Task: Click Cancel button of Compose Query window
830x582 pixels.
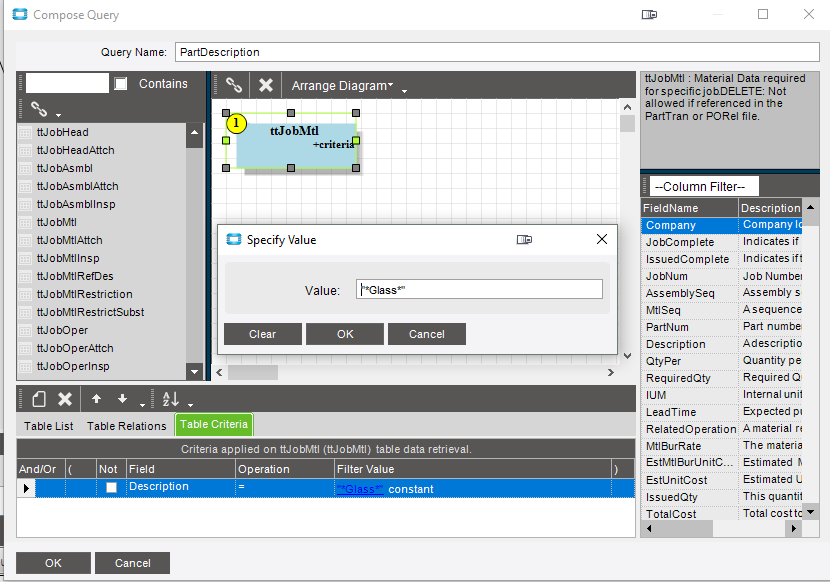Action: 133,563
